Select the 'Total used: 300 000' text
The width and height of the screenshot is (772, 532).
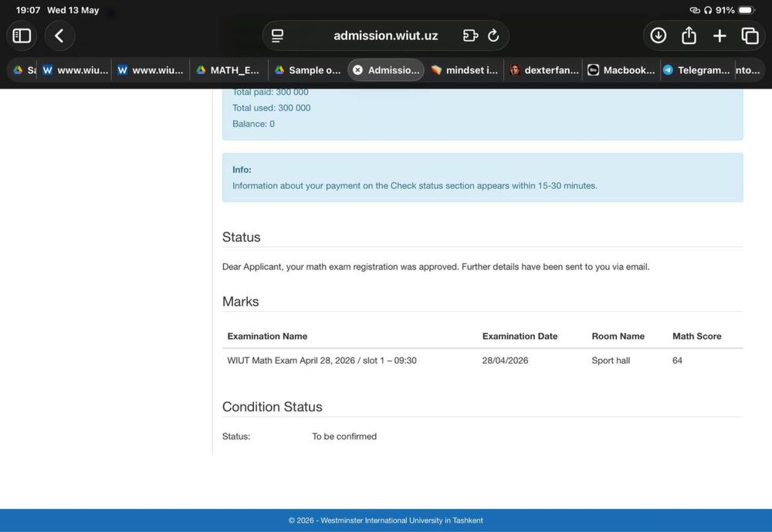(271, 108)
